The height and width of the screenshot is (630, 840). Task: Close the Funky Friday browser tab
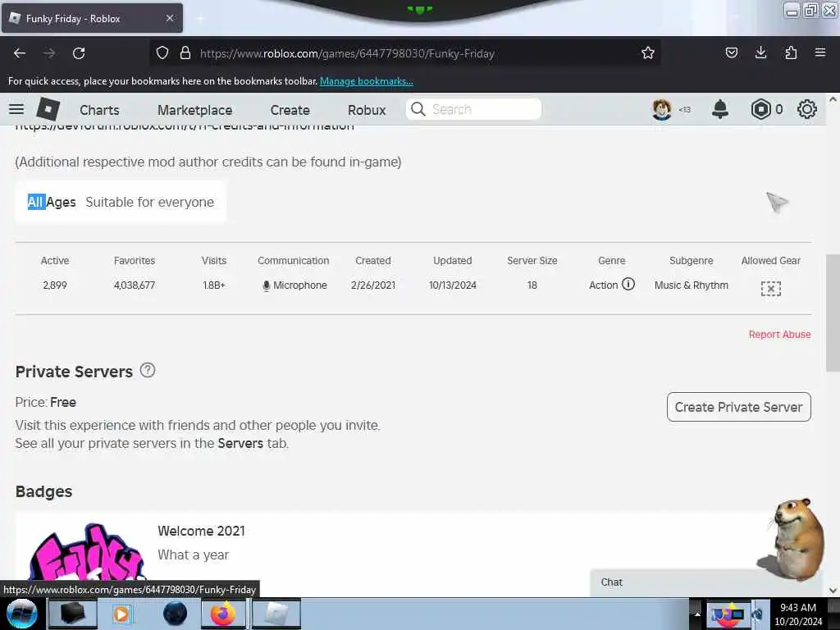coord(169,18)
